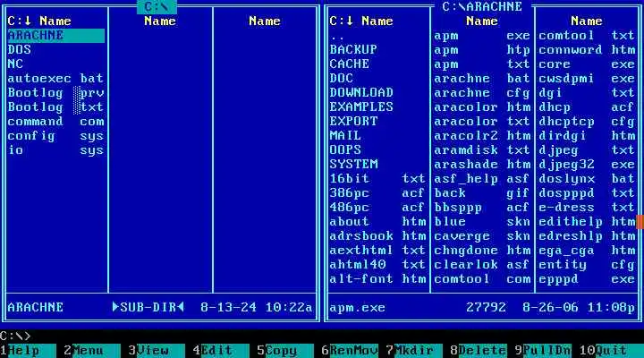
Task: Select the io.sys file
Action: click(55, 150)
